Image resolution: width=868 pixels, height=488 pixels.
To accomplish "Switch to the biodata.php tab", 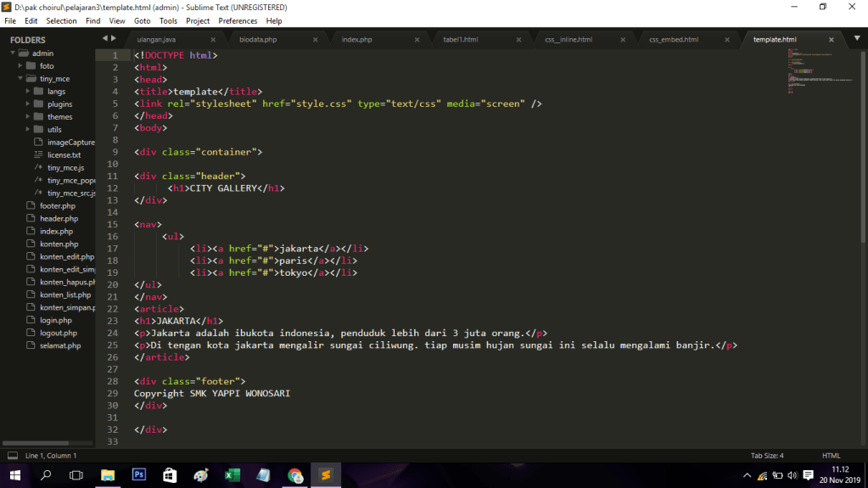I will 258,40.
